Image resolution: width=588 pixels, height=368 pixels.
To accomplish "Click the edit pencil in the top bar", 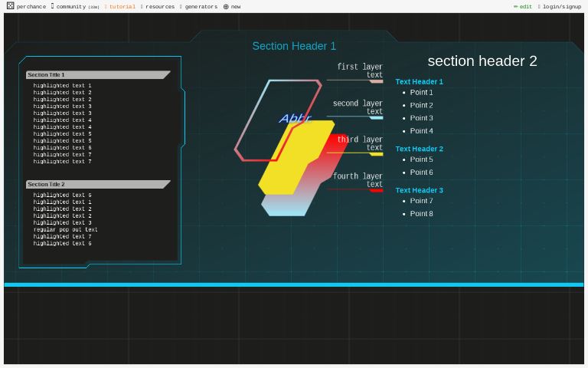I will (x=523, y=7).
